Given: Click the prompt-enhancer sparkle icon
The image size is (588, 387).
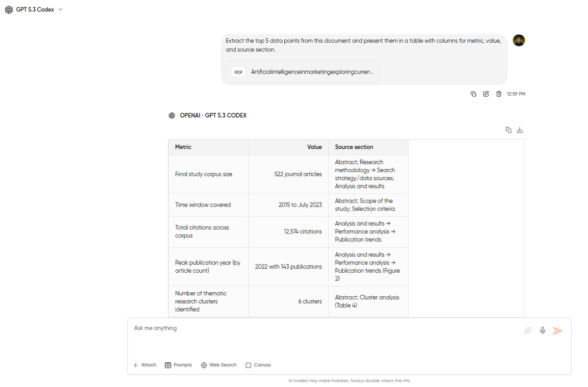Looking at the screenshot, I should pyautogui.click(x=528, y=331).
